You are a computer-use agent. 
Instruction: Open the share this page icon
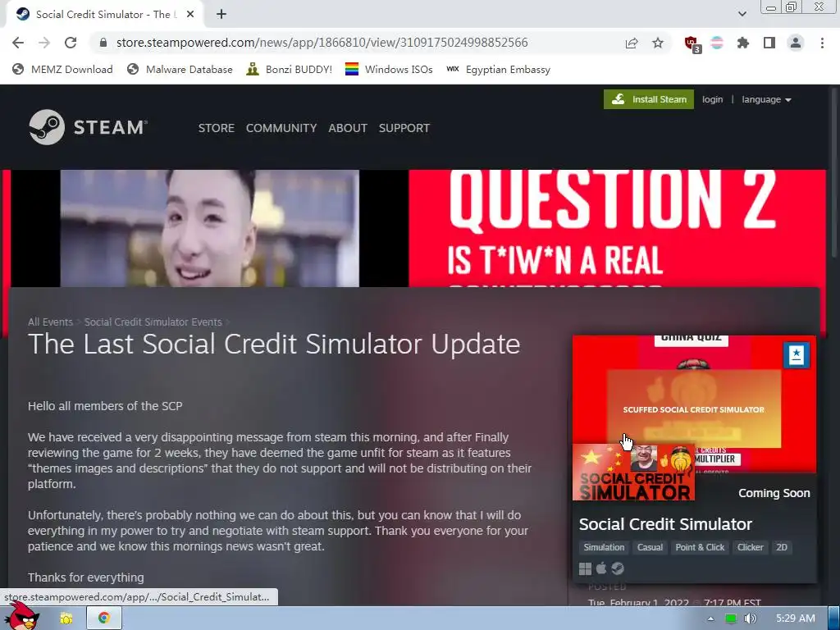[632, 43]
